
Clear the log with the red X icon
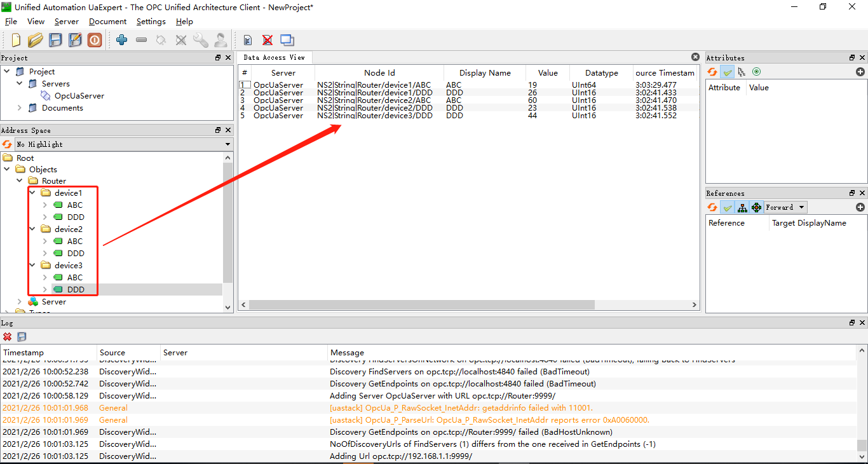(8, 337)
